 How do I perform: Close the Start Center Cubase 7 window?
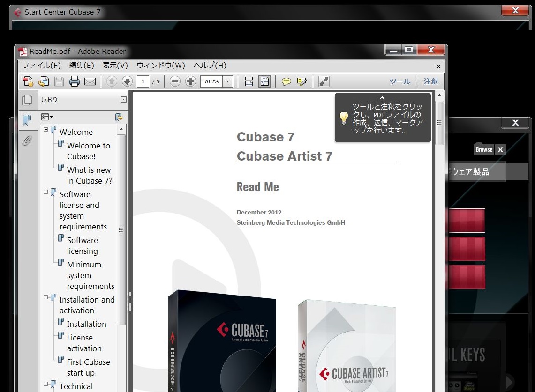(515, 11)
